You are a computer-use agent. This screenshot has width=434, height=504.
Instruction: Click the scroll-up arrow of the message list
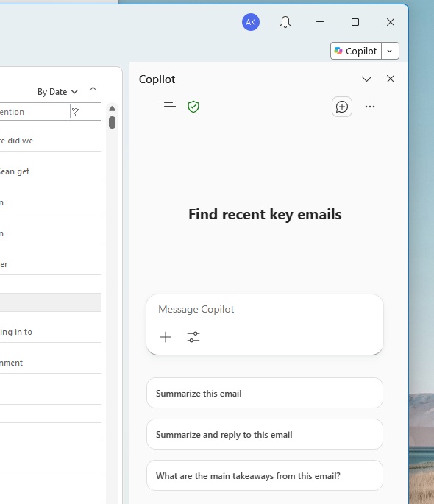coord(112,109)
